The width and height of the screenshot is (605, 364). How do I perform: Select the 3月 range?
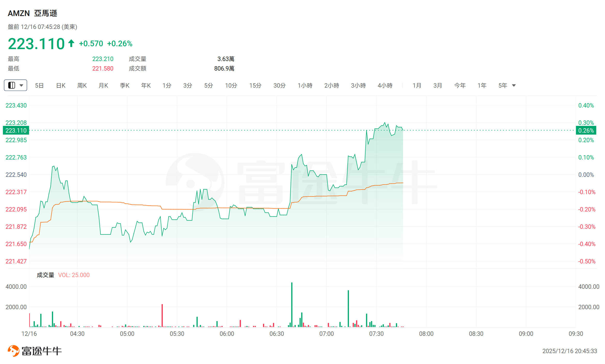tap(438, 86)
